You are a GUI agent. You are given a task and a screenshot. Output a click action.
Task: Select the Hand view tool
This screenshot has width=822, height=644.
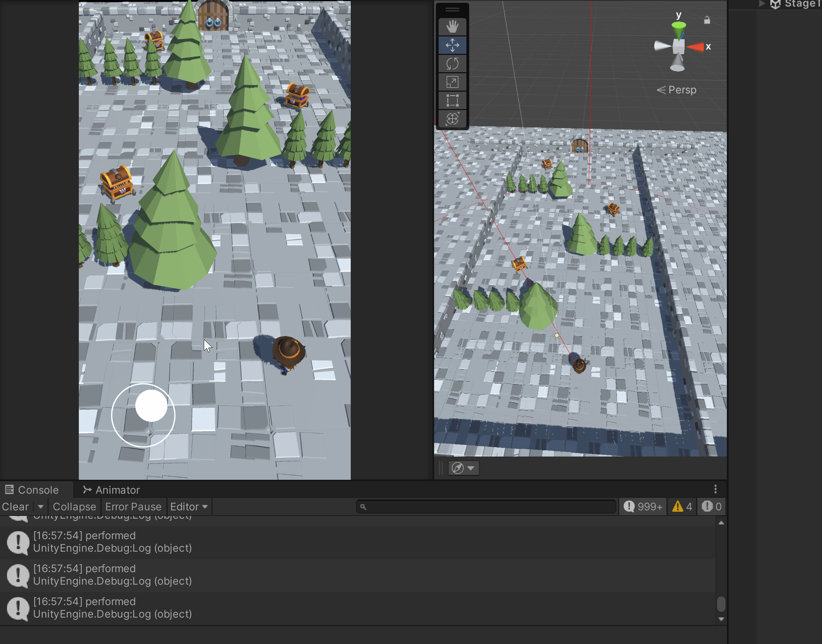(452, 27)
